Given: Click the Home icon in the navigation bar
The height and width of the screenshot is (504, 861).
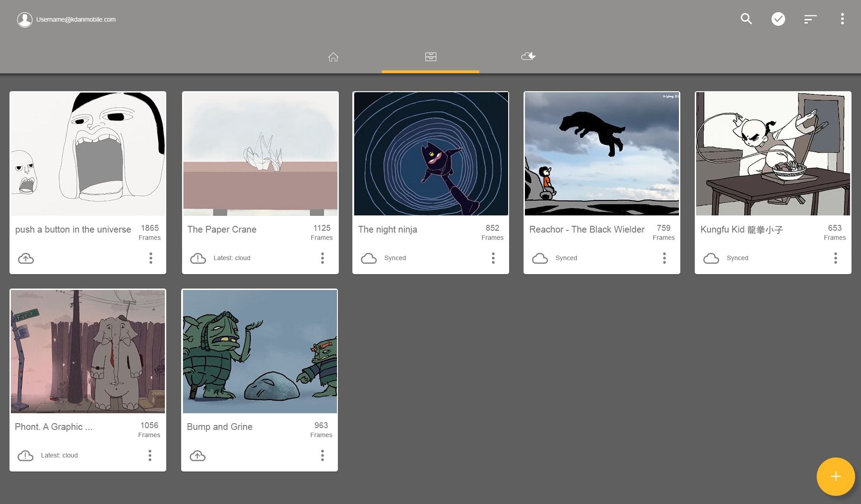Looking at the screenshot, I should pyautogui.click(x=333, y=56).
